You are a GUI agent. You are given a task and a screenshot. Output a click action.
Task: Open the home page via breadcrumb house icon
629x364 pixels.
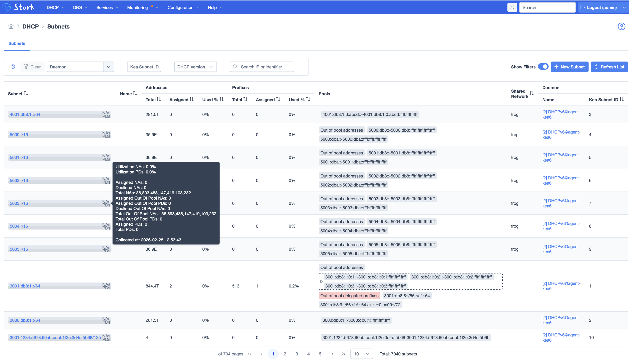tap(11, 26)
